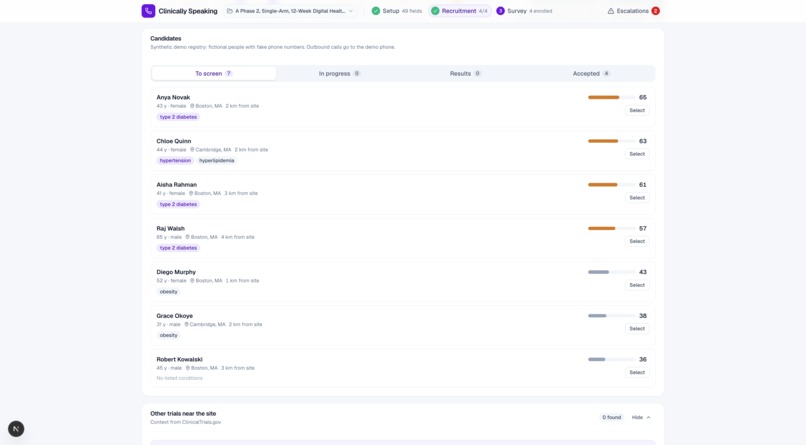
Task: Click Aisha Rahman's score bar
Action: pyautogui.click(x=611, y=184)
